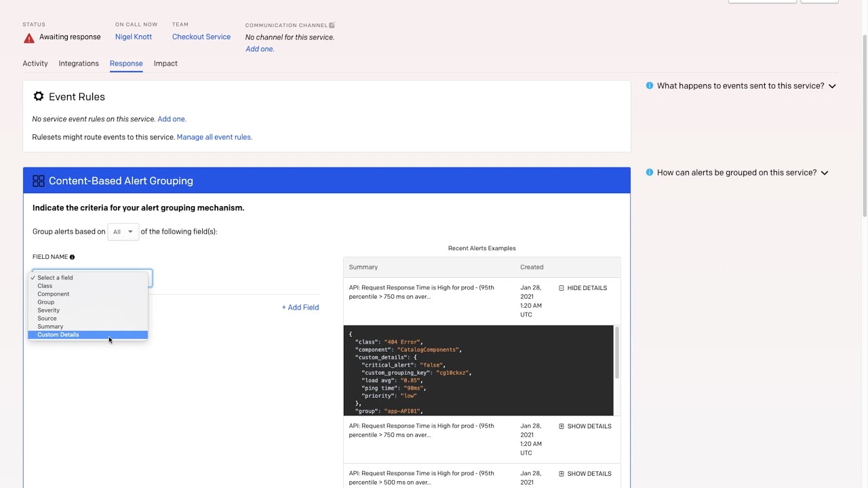Click the 'Created' column header

point(532,267)
